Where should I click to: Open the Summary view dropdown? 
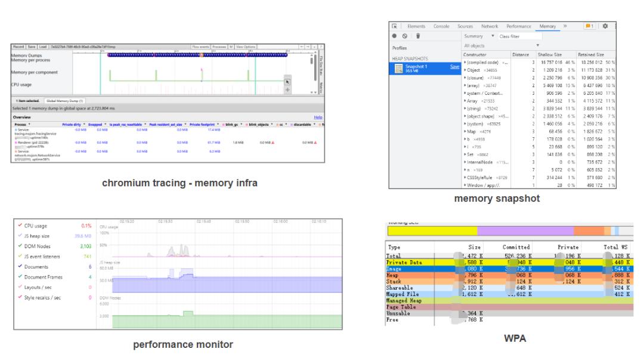tap(481, 36)
